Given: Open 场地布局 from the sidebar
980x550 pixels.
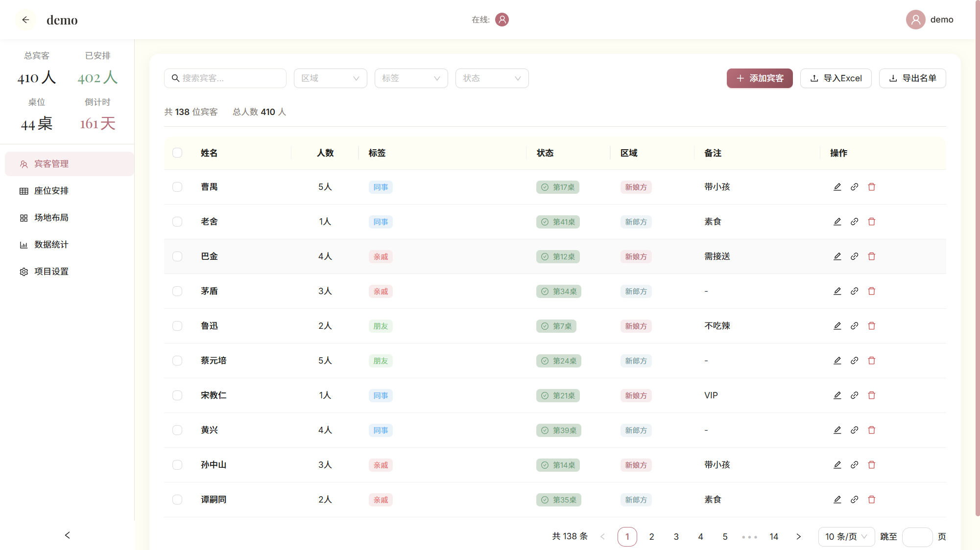Looking at the screenshot, I should pyautogui.click(x=70, y=218).
